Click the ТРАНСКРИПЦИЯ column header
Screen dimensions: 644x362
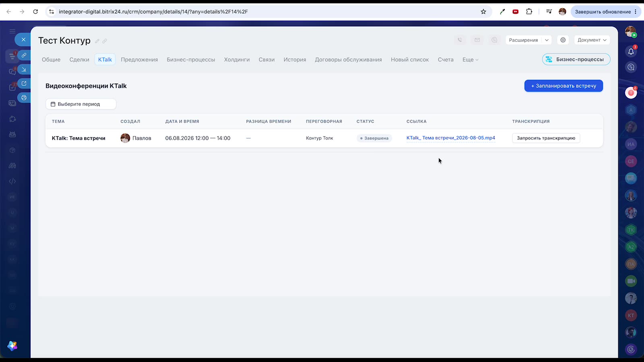coord(531,121)
